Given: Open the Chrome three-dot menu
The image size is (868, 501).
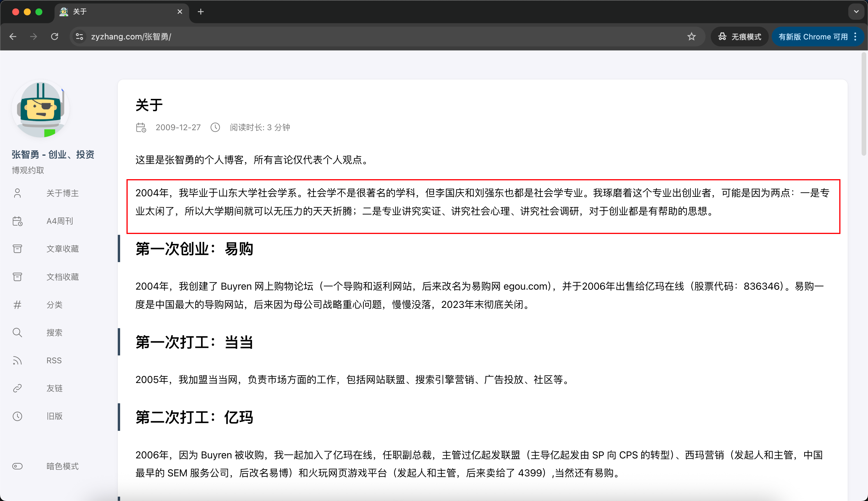Looking at the screenshot, I should [x=855, y=37].
